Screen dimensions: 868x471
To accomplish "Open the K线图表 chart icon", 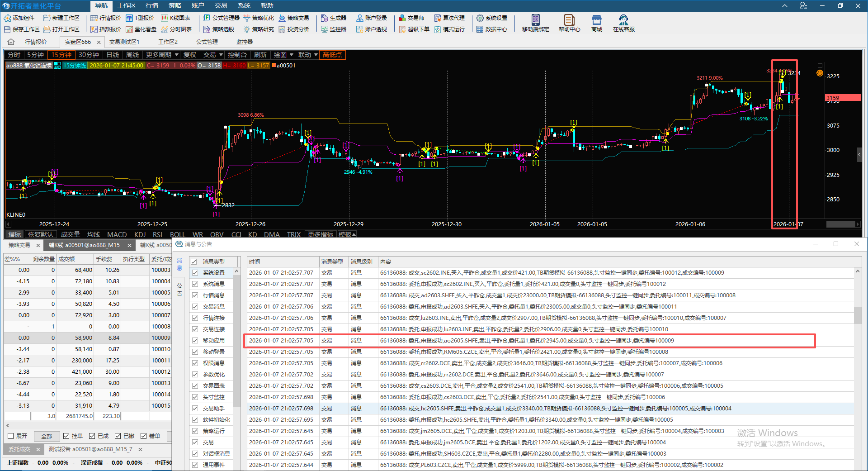I will 165,18.
